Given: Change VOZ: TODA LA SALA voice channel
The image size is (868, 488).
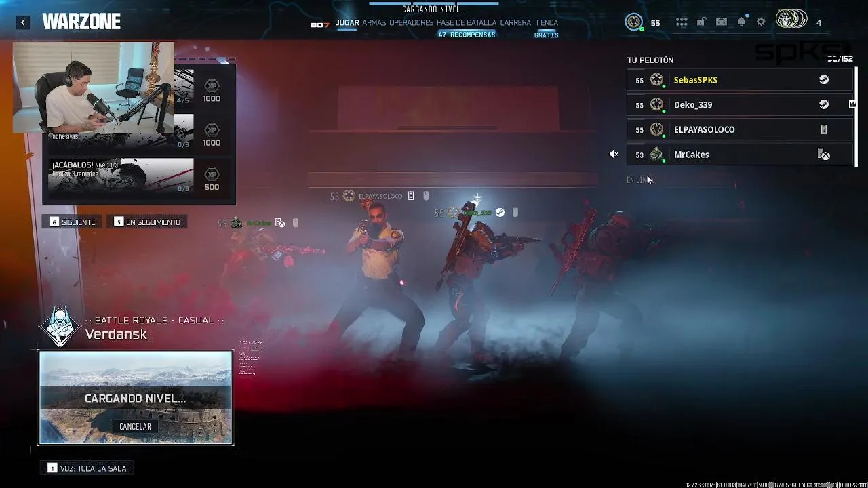Looking at the screenshot, I should click(x=87, y=468).
